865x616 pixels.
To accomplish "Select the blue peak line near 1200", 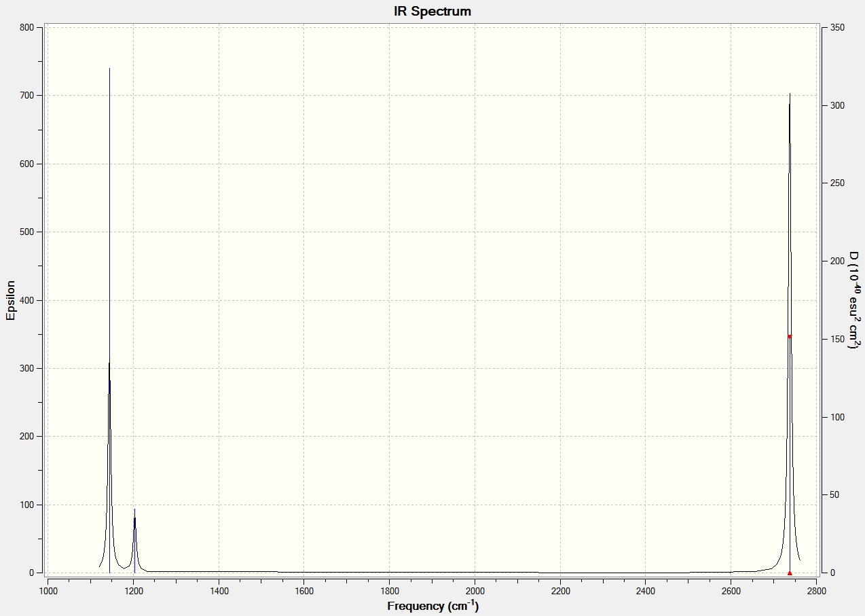I will pos(134,541).
